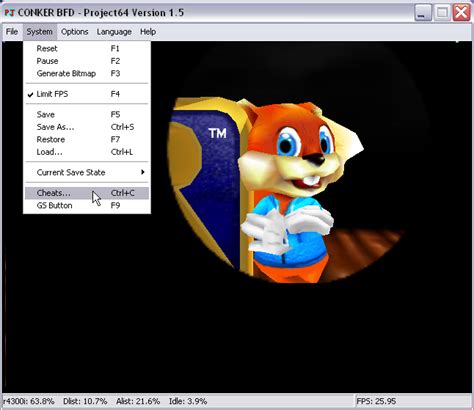Screen dimensions: 474x410
Task: Choose Save in the System menu
Action: (x=87, y=115)
